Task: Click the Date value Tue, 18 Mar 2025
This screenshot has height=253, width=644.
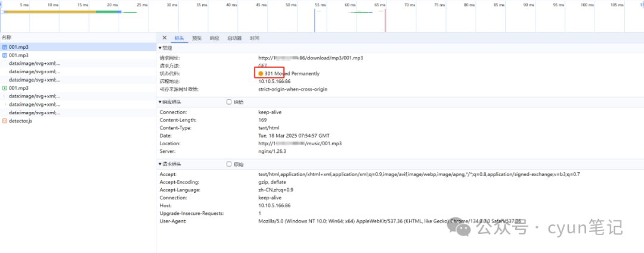Action: (293, 136)
